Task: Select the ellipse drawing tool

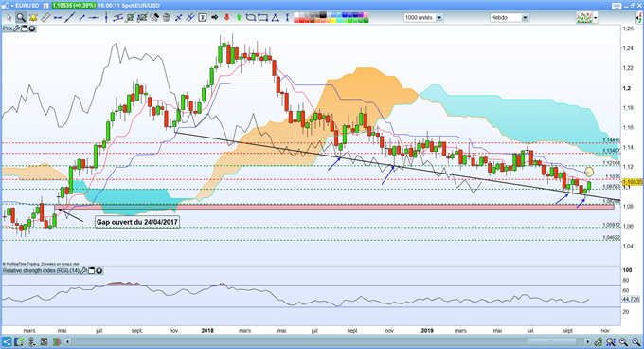Action: 251,18
